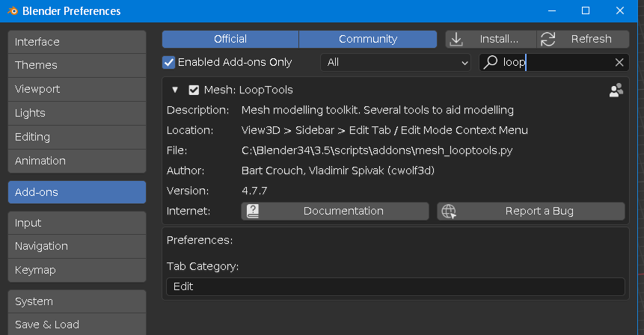
Task: Disable the Mesh: LoopTools add-on checkbox
Action: (194, 90)
